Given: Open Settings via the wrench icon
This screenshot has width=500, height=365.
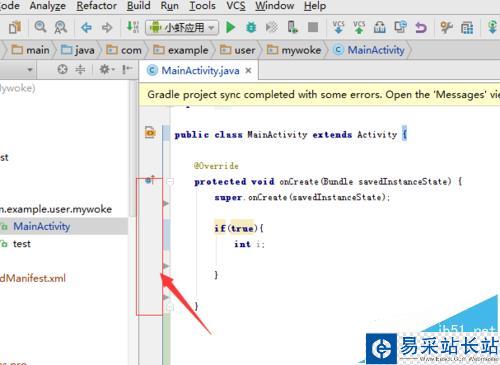Looking at the screenshot, I should point(446,27).
